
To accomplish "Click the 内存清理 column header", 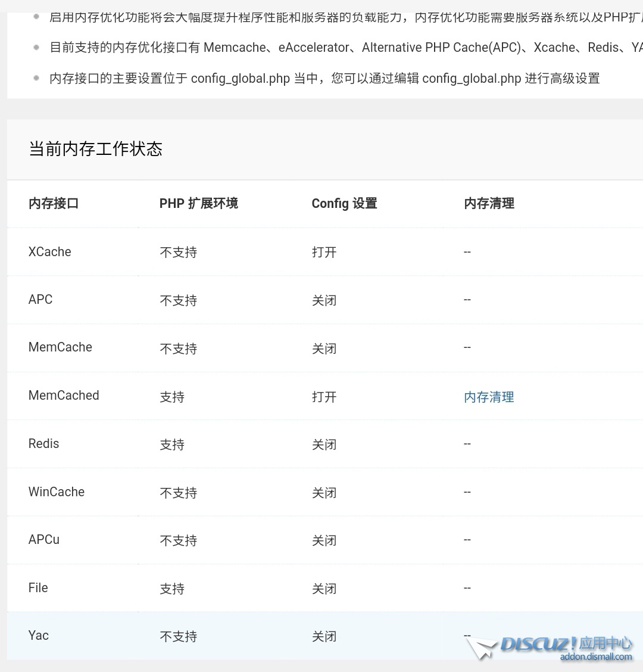I will 489,203.
